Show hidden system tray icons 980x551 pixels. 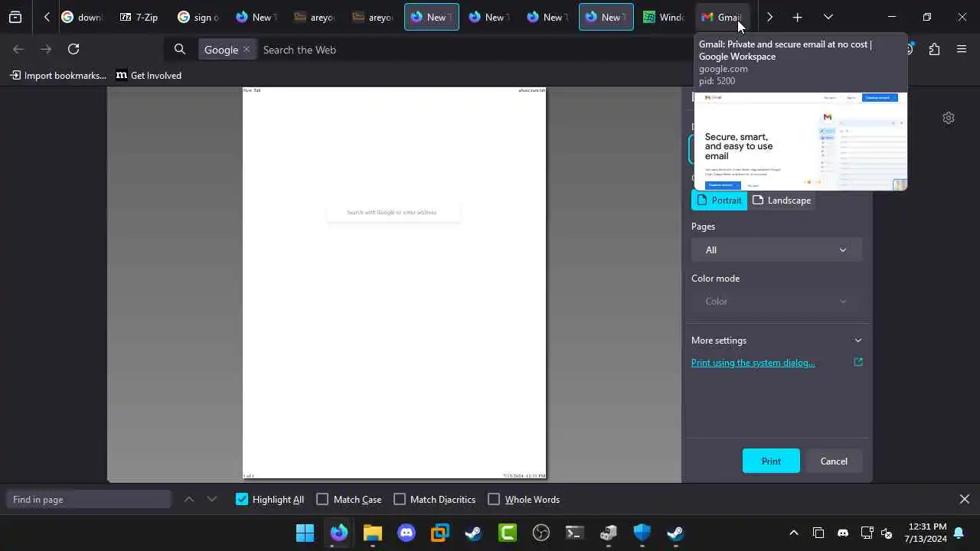tap(794, 533)
